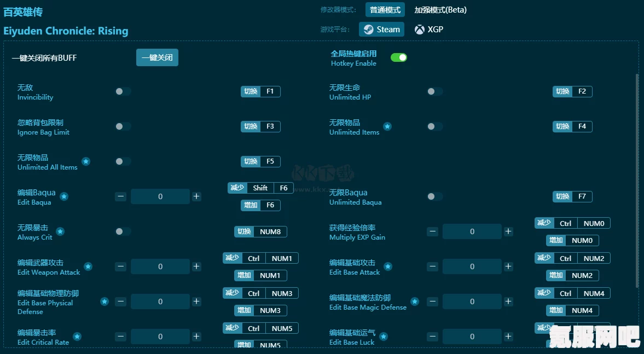The width and height of the screenshot is (644, 354).
Task: Decrease Edit Base Physical Defense with minus
Action: pyautogui.click(x=121, y=301)
